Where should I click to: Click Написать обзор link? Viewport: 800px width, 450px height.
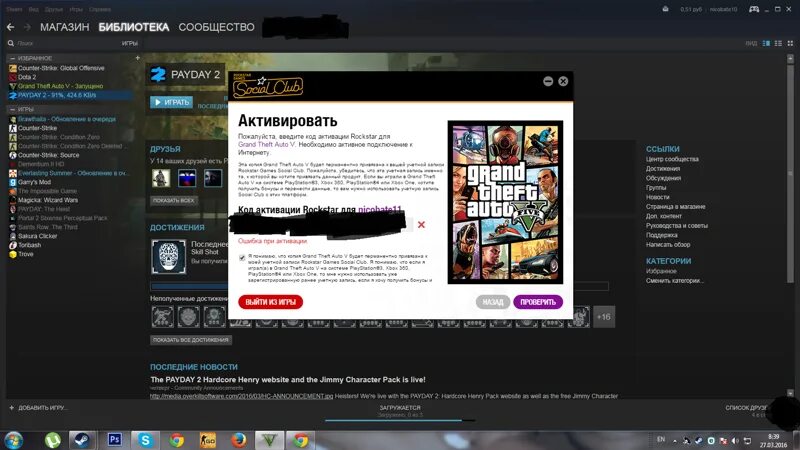(668, 244)
